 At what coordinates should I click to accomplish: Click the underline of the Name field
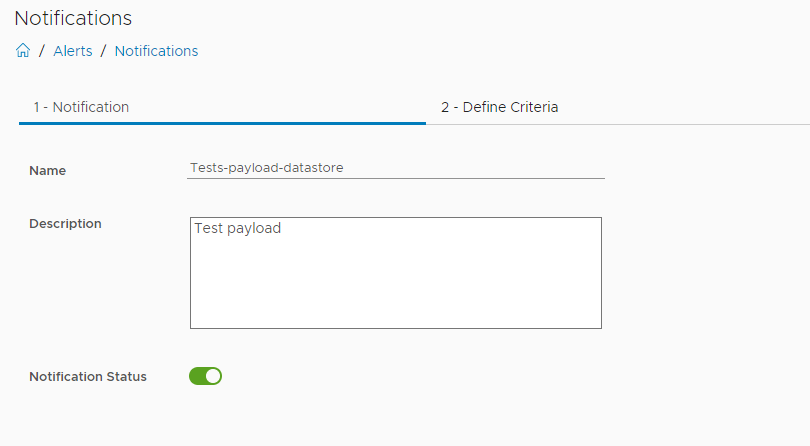(x=396, y=179)
